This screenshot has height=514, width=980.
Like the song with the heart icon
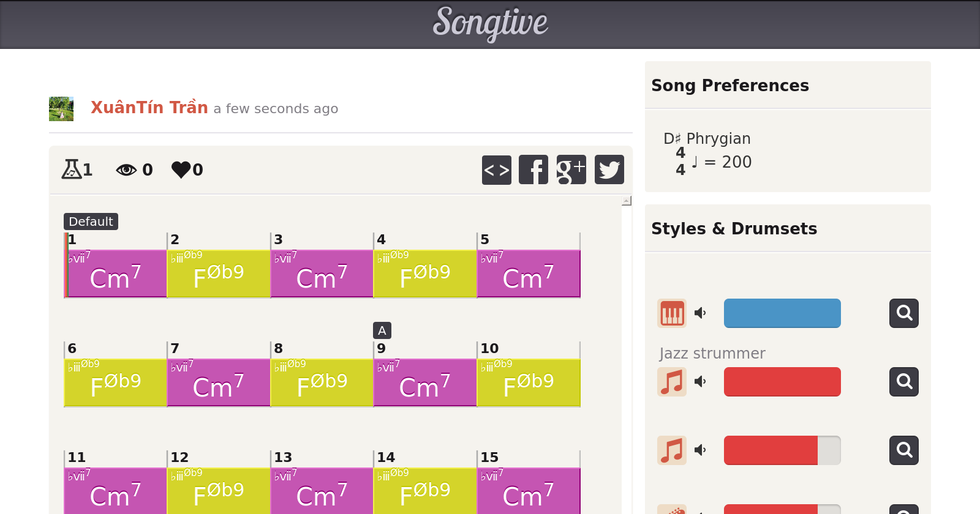(x=181, y=169)
